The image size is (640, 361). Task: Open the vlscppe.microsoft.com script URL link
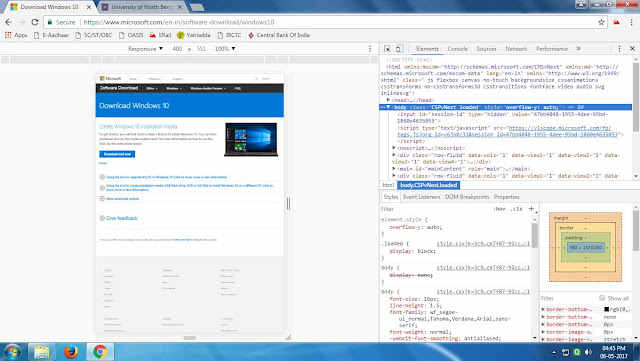[x=507, y=131]
